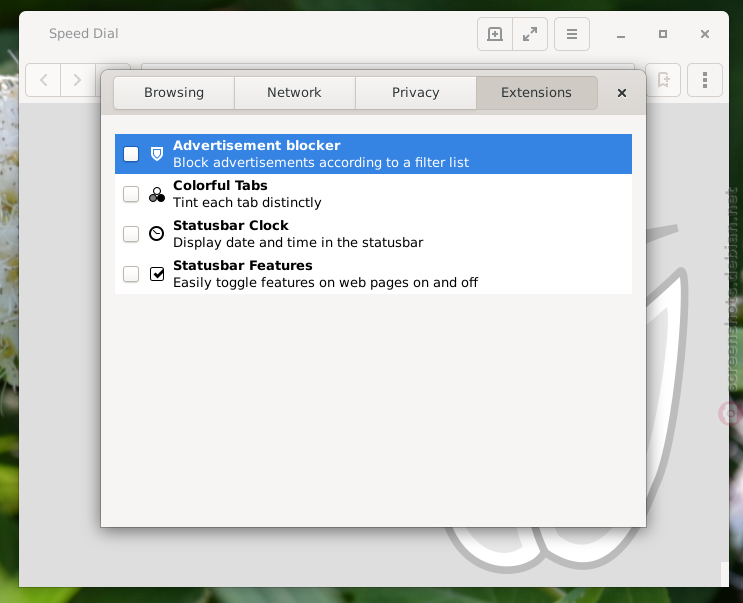The height and width of the screenshot is (603, 743).
Task: Click 'Easily toggle features on web pages' description
Action: [x=326, y=282]
